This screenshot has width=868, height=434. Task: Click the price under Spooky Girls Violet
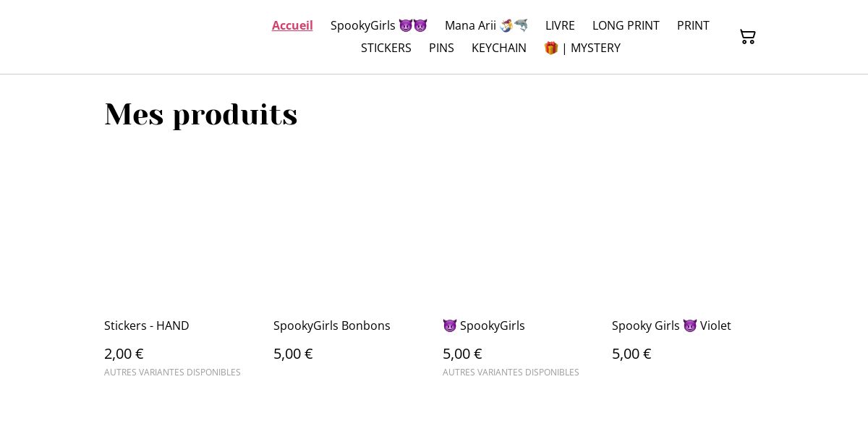[x=631, y=354]
